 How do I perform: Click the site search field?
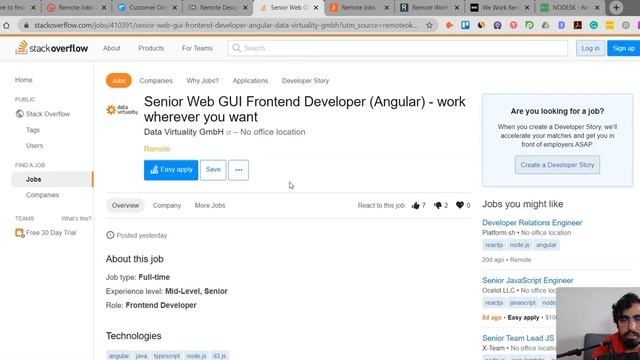pyautogui.click(x=398, y=48)
